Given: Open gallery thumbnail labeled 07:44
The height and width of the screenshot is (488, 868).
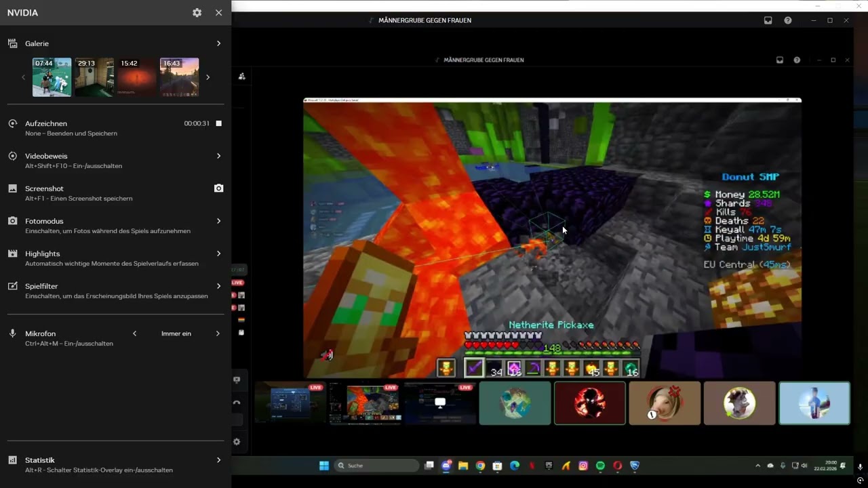Looking at the screenshot, I should coord(52,77).
